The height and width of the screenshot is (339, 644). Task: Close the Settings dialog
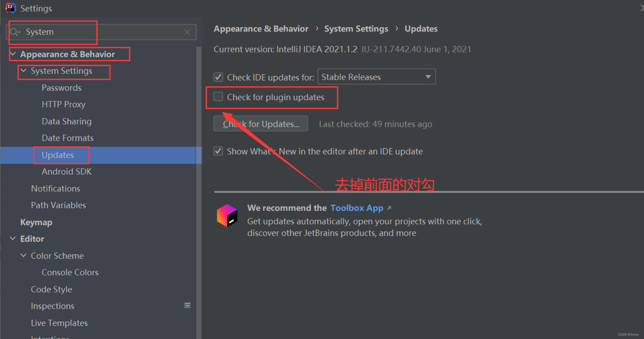tap(642, 8)
